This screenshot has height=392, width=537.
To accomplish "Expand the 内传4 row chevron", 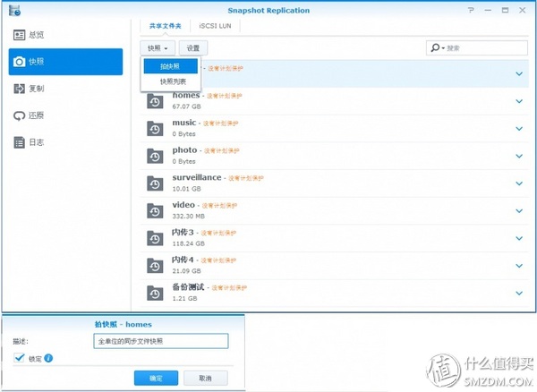I will point(519,265).
